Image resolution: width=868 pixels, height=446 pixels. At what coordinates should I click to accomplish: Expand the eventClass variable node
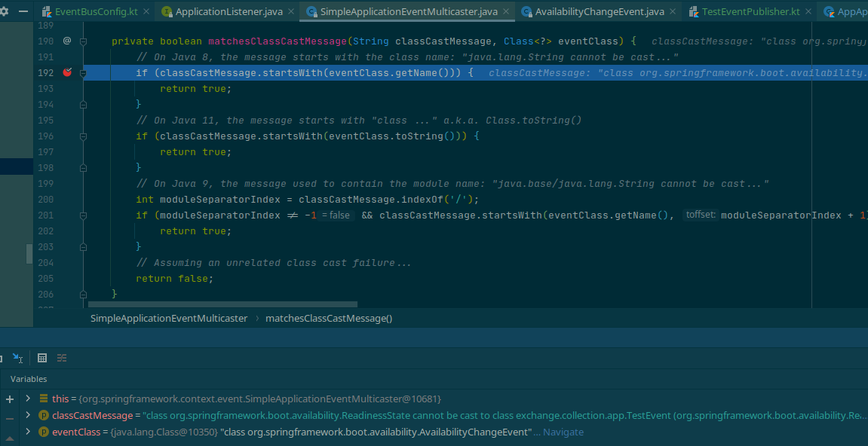[28, 432]
